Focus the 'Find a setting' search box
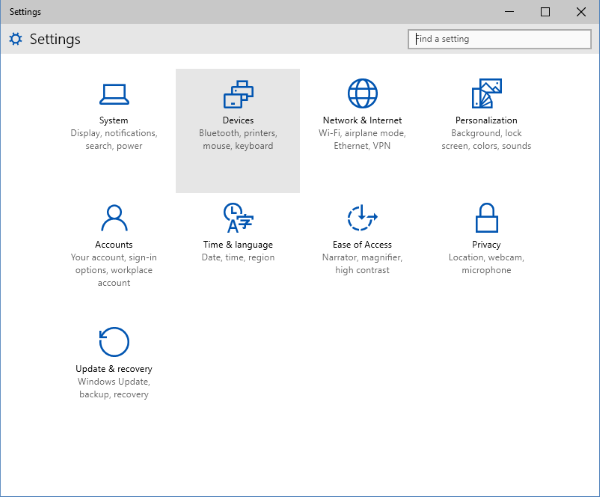Image resolution: width=600 pixels, height=497 pixels. [x=499, y=39]
